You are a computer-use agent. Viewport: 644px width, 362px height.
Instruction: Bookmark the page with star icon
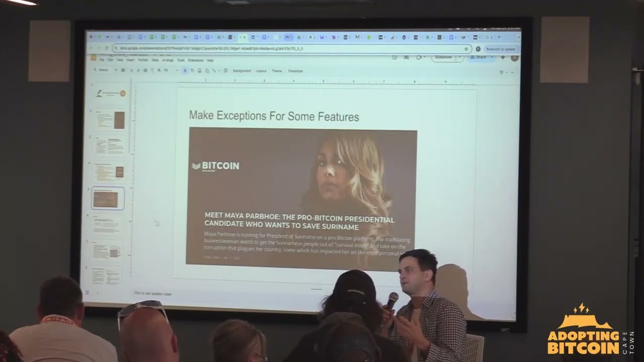(466, 49)
